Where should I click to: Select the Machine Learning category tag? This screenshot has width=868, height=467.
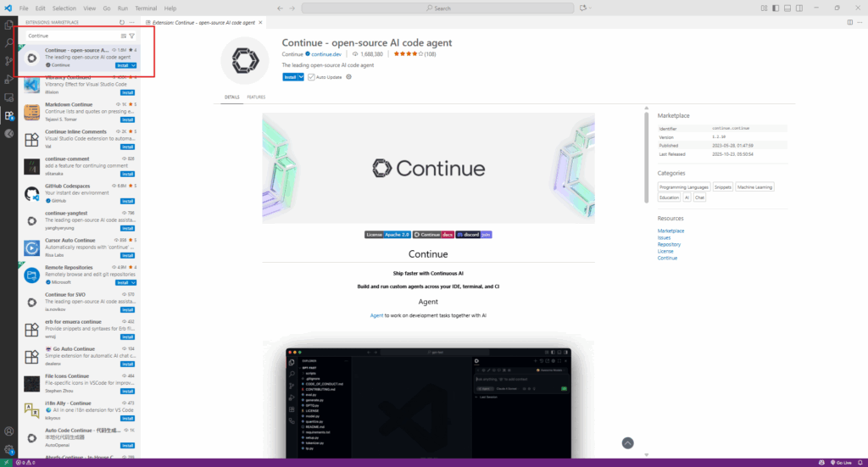coord(754,187)
